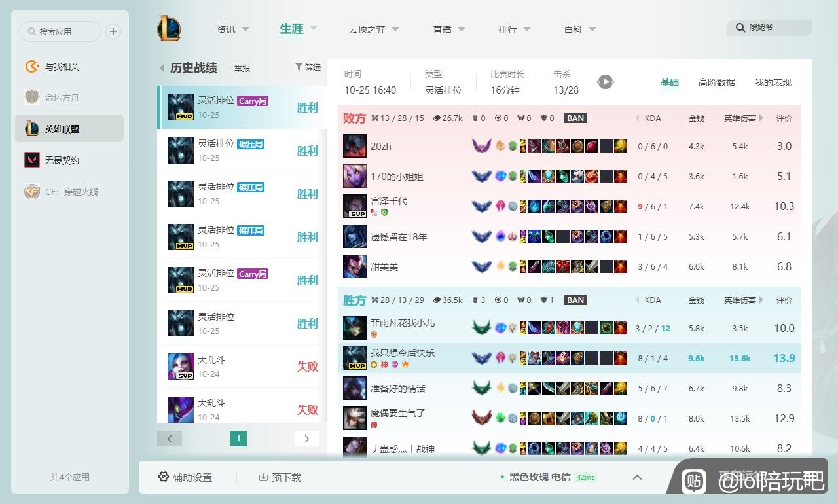The height and width of the screenshot is (504, 838).
Task: Click the add application plus button
Action: pyautogui.click(x=113, y=31)
